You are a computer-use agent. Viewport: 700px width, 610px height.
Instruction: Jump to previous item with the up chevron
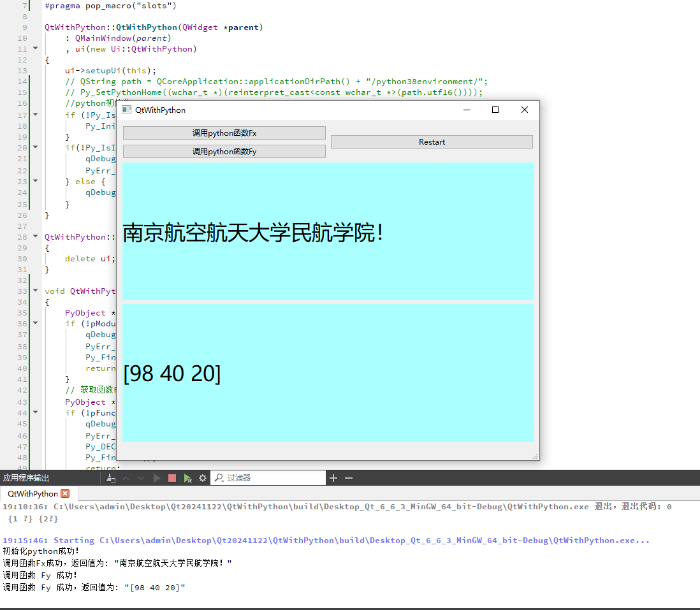tap(126, 477)
